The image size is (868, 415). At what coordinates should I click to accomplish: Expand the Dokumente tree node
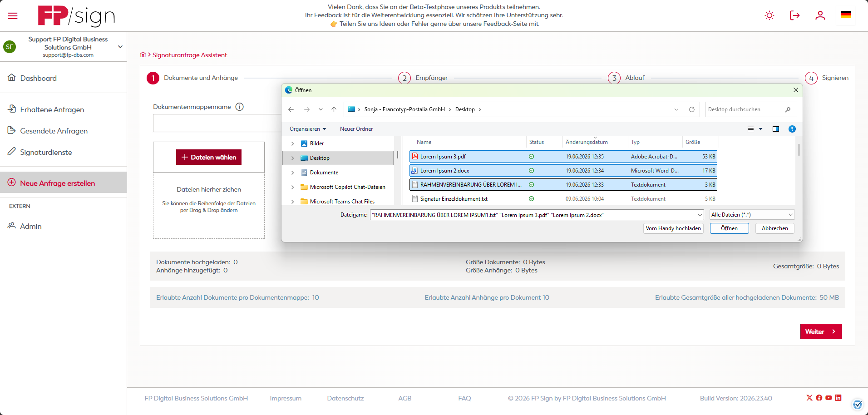[292, 173]
